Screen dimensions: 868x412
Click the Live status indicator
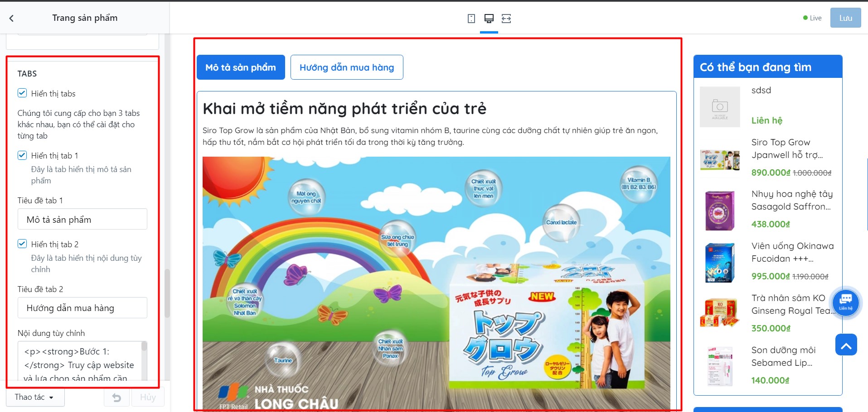812,18
